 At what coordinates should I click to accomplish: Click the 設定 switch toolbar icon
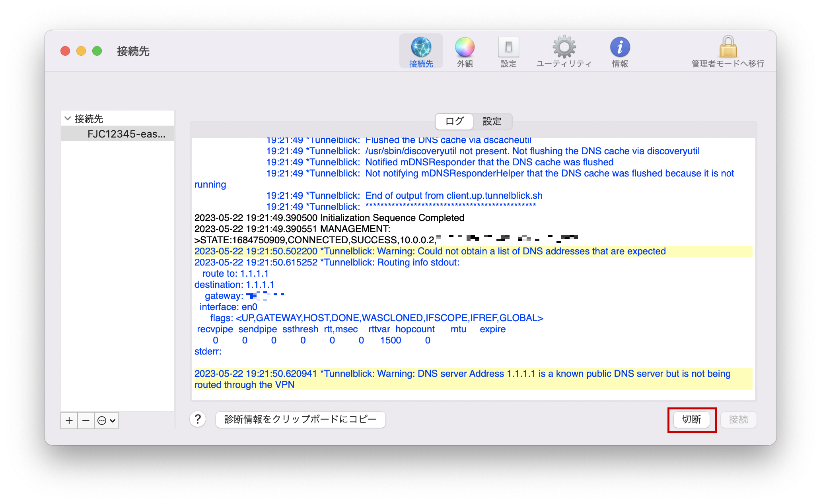click(508, 51)
